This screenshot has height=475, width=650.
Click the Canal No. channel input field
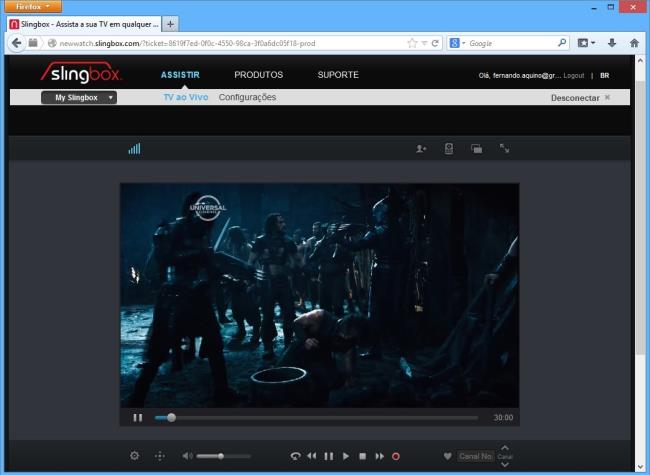pos(475,456)
